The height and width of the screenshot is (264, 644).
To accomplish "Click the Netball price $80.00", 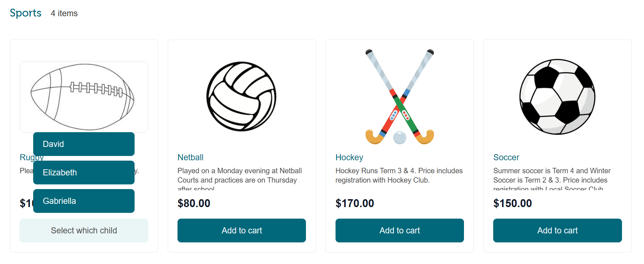I will tap(194, 203).
